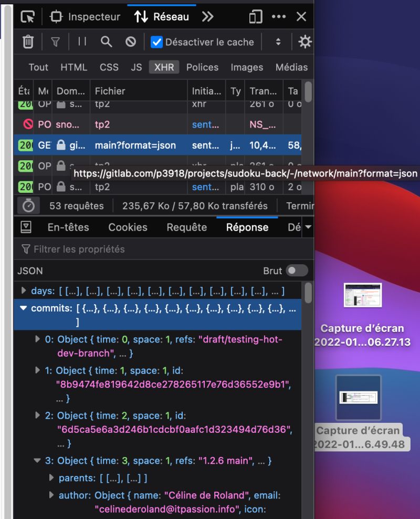Screen dimensions: 420x519
Task: Open DevTools settings gear
Action: (x=305, y=41)
